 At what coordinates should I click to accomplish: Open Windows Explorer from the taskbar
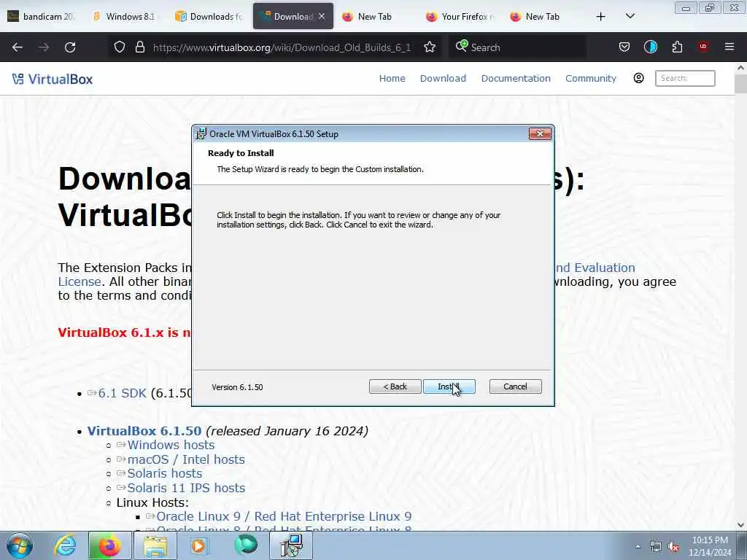click(155, 545)
